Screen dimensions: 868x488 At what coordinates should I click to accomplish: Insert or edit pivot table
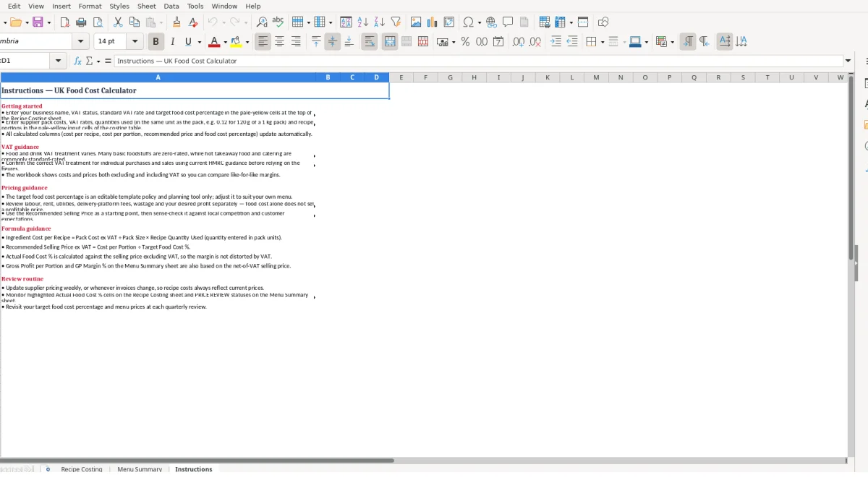pos(449,22)
